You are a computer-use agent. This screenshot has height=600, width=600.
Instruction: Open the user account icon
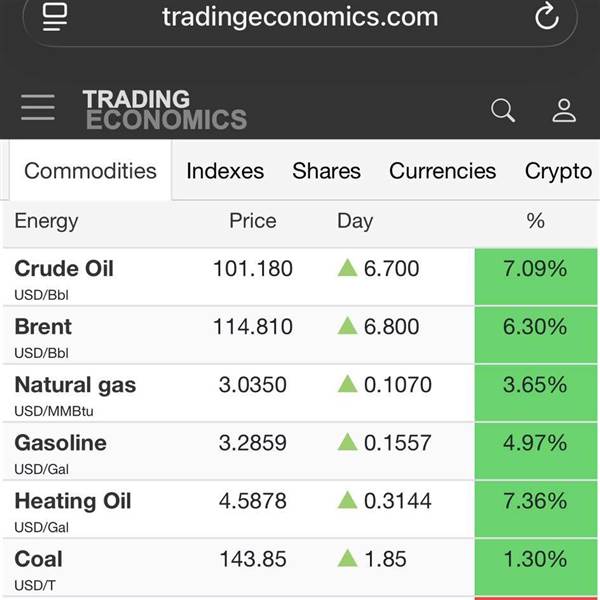pos(564,110)
